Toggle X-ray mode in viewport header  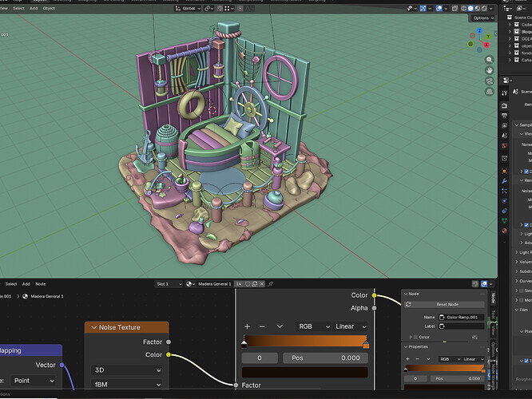[x=455, y=9]
